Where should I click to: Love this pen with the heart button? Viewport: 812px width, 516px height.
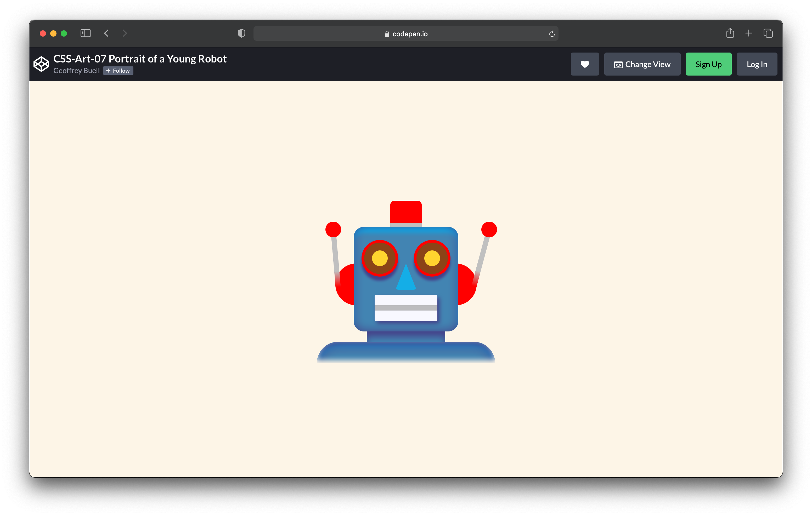coord(584,64)
